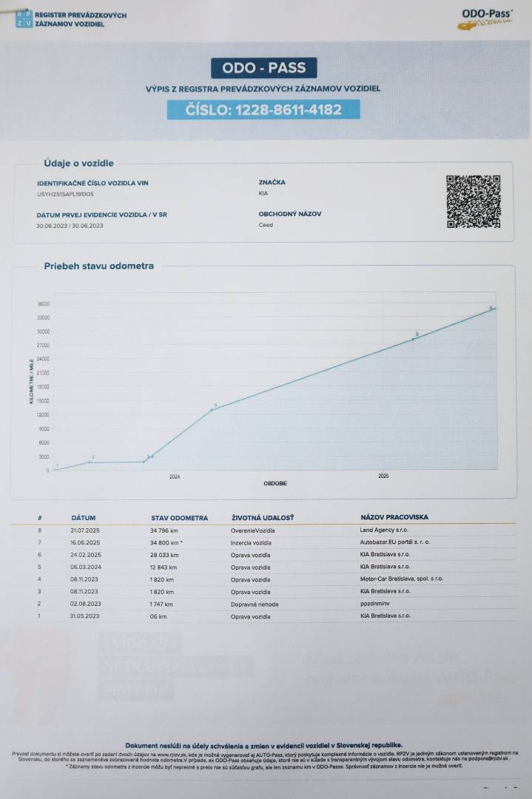Viewport: 532px width, 799px height.
Task: Click the 2025 label on the chart axis
Action: (x=383, y=476)
